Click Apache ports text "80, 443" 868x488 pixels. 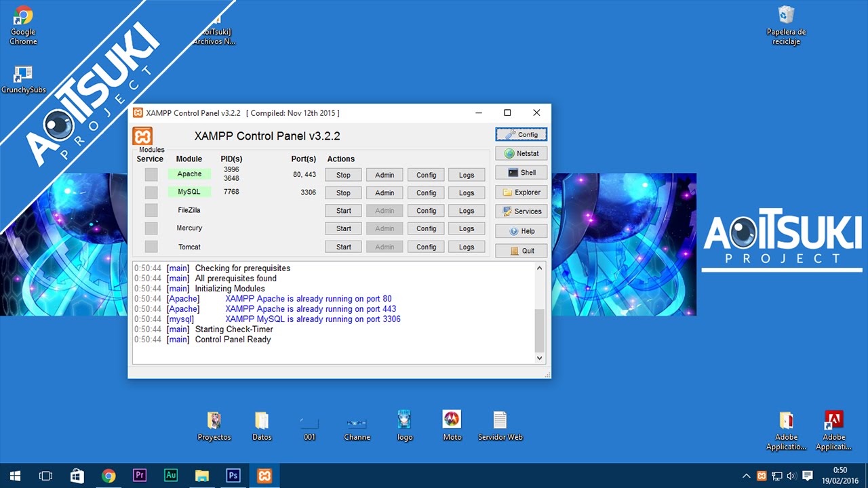[304, 175]
